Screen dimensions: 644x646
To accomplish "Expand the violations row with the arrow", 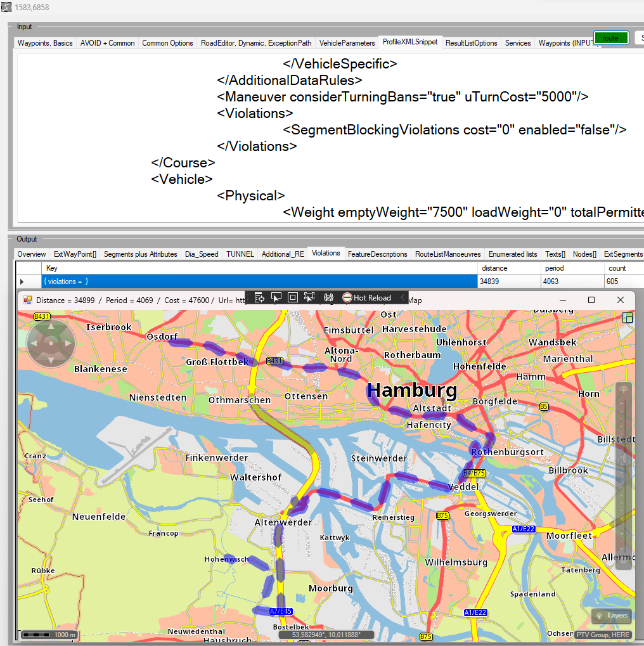I will 22,281.
